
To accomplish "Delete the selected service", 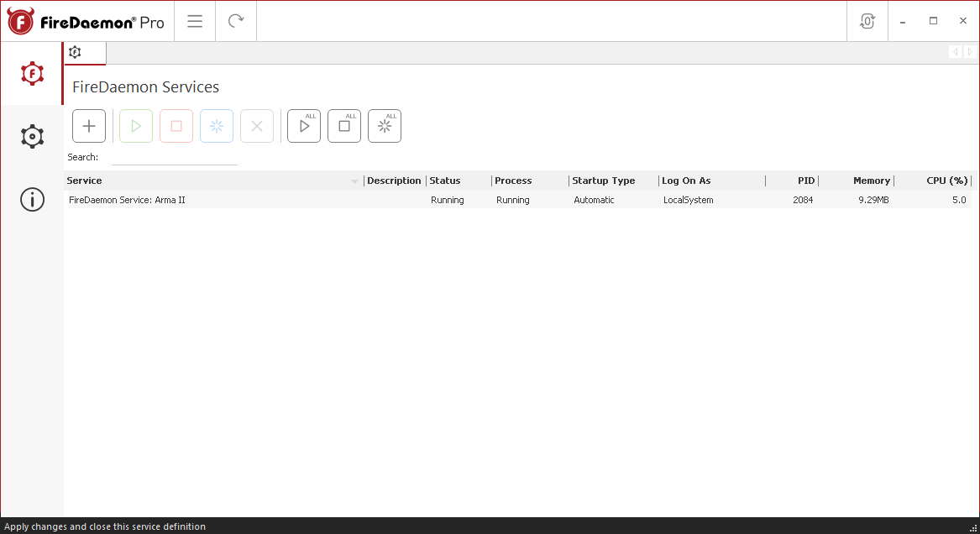I will click(257, 126).
